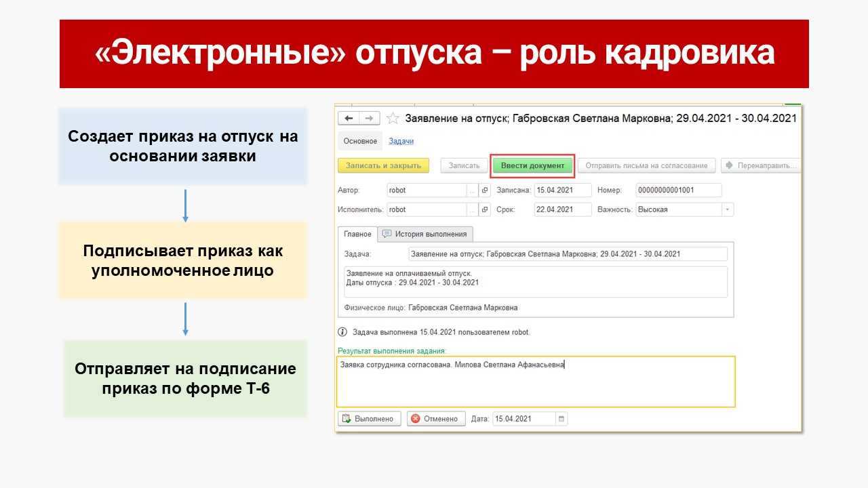Screen dimensions: 868x488
Task: Switch to История выполнения tab
Action: [x=425, y=234]
